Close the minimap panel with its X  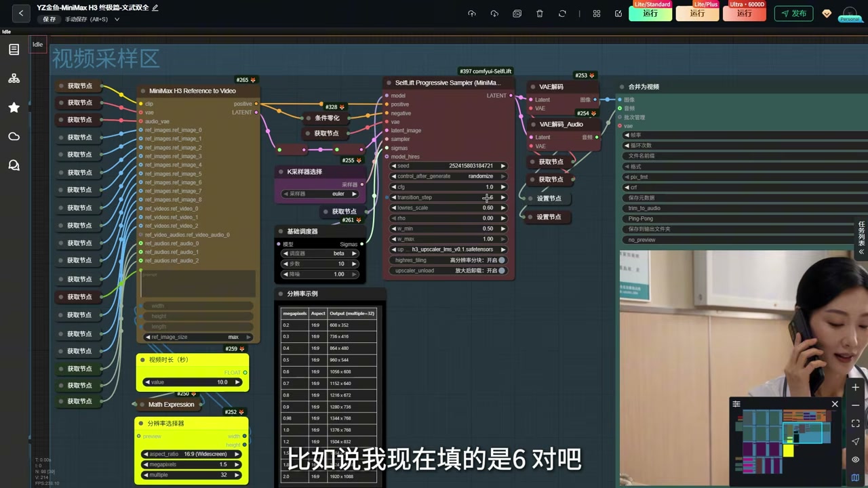click(835, 404)
